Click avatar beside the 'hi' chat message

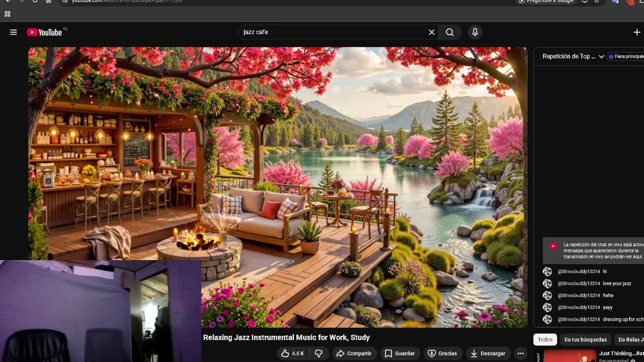(x=547, y=271)
